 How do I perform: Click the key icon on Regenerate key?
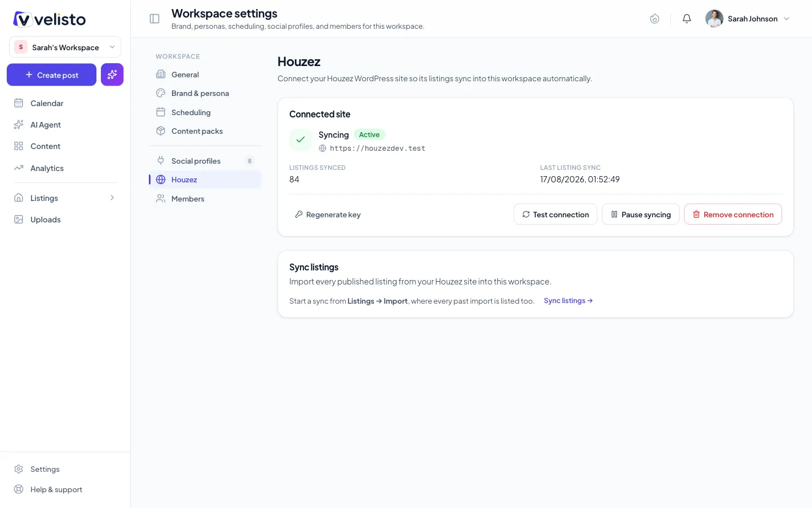(x=299, y=214)
